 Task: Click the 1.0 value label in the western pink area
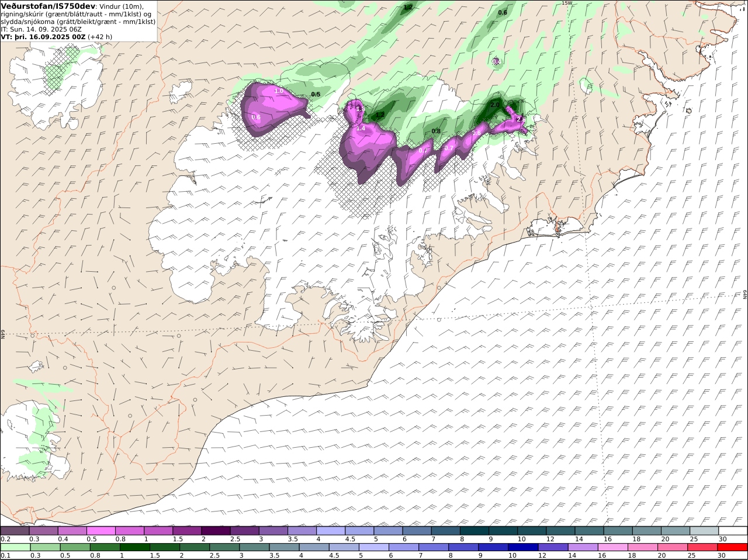point(279,91)
